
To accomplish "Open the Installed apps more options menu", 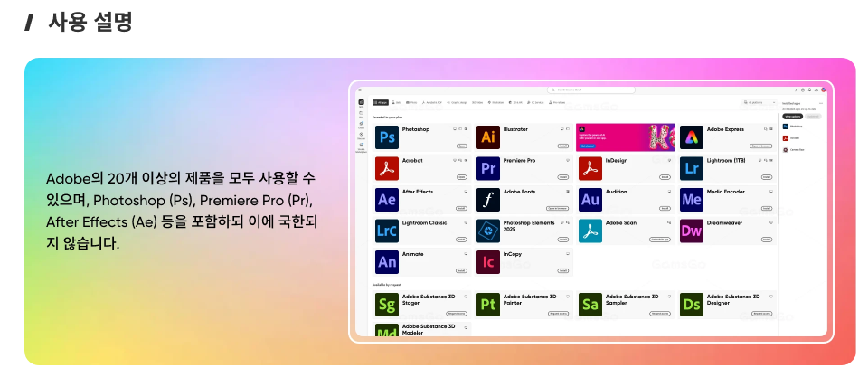I will point(821,103).
